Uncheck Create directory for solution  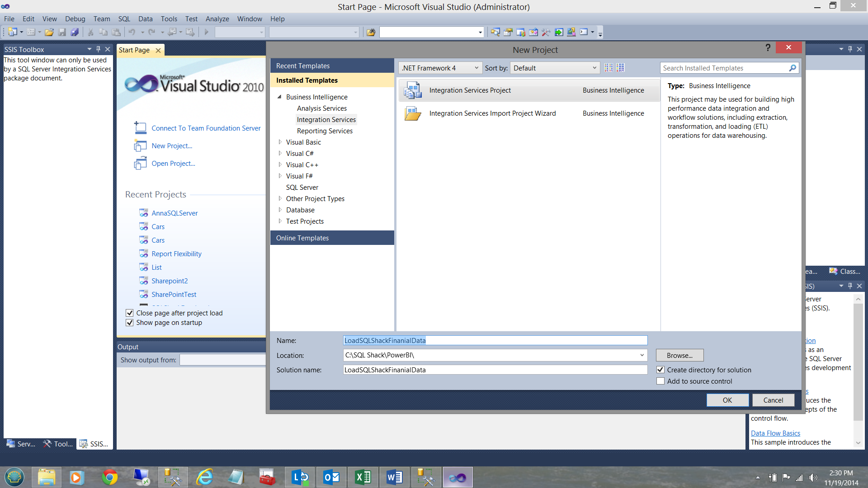point(660,370)
